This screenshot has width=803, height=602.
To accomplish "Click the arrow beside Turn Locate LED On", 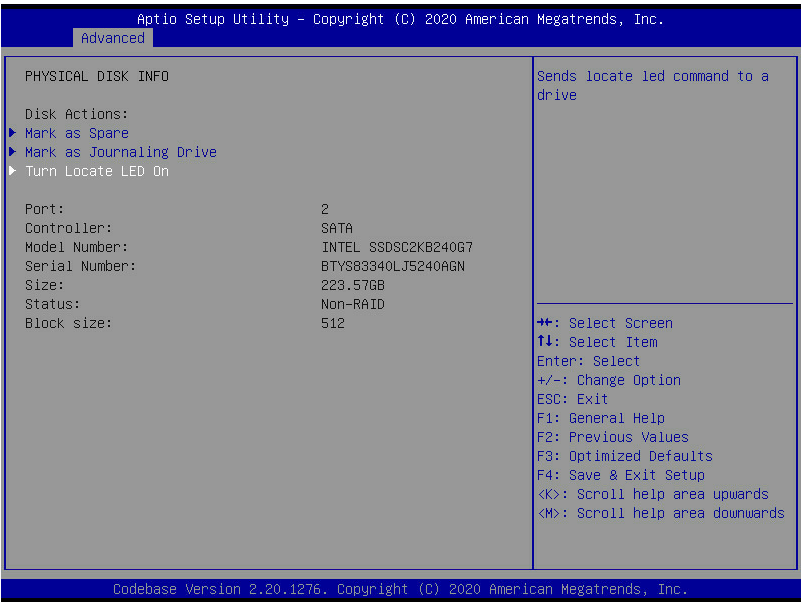I will tap(13, 171).
